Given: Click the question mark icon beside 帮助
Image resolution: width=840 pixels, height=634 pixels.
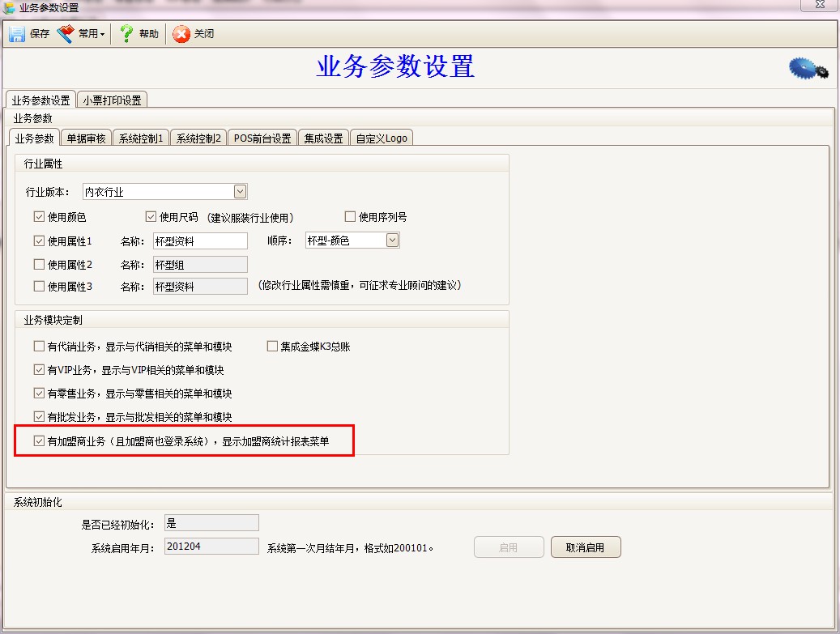Looking at the screenshot, I should click(127, 33).
